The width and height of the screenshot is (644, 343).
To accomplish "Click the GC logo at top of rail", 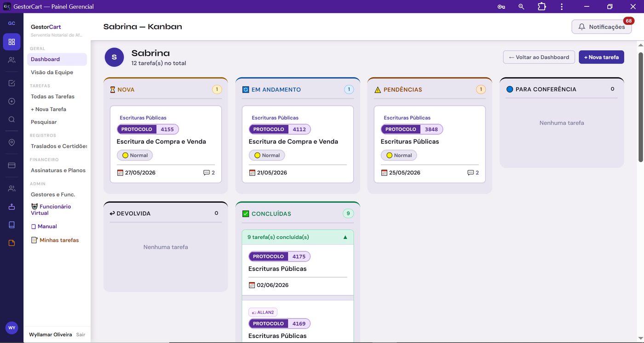I will pos(11,23).
